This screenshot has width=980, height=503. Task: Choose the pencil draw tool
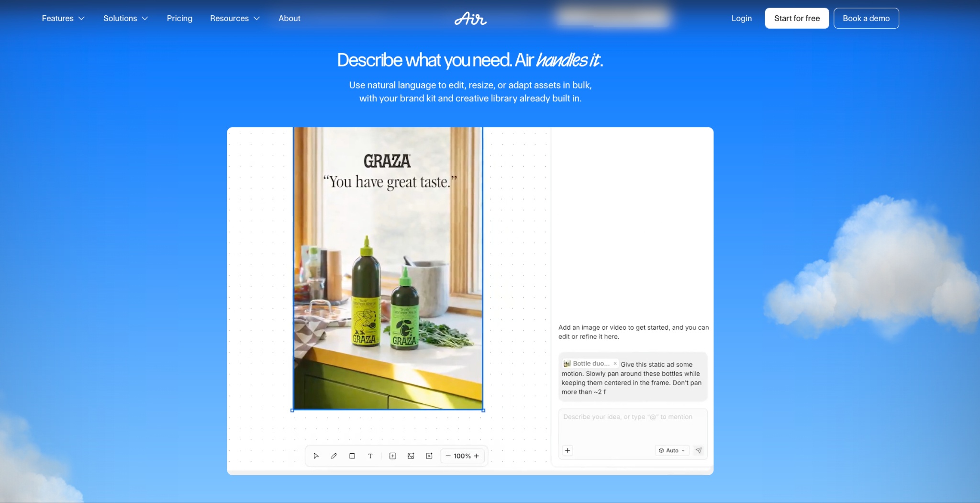[334, 456]
